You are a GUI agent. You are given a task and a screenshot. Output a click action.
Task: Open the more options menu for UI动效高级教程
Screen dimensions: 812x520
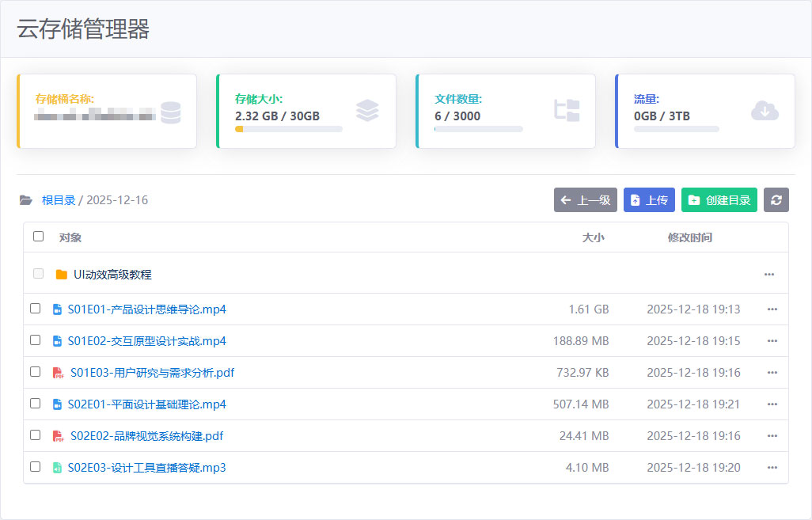coord(768,275)
